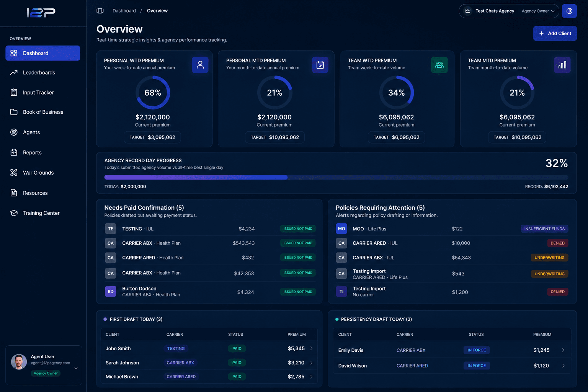The image size is (588, 392).
Task: Open John Smith row chevron
Action: tap(311, 348)
